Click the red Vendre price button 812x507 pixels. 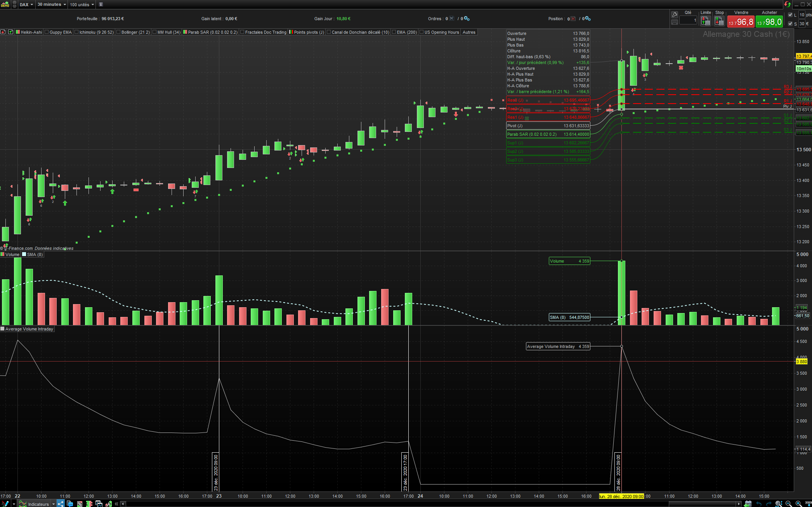click(741, 22)
